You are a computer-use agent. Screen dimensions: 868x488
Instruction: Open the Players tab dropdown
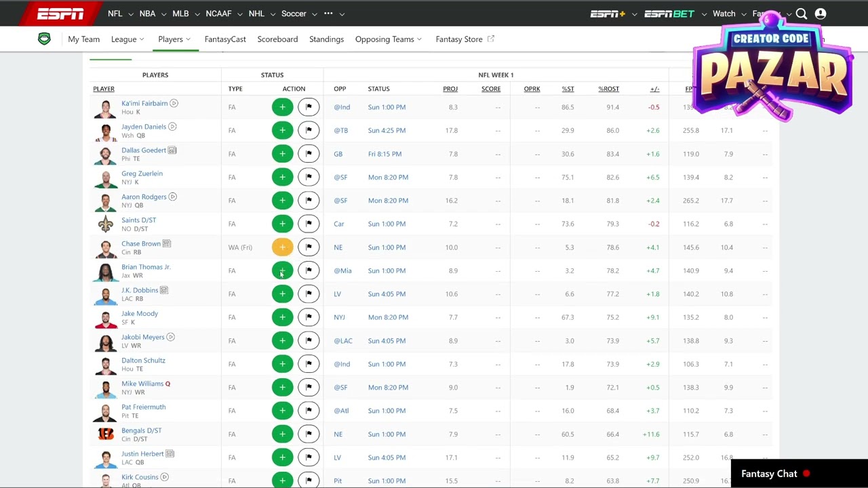[x=174, y=39]
